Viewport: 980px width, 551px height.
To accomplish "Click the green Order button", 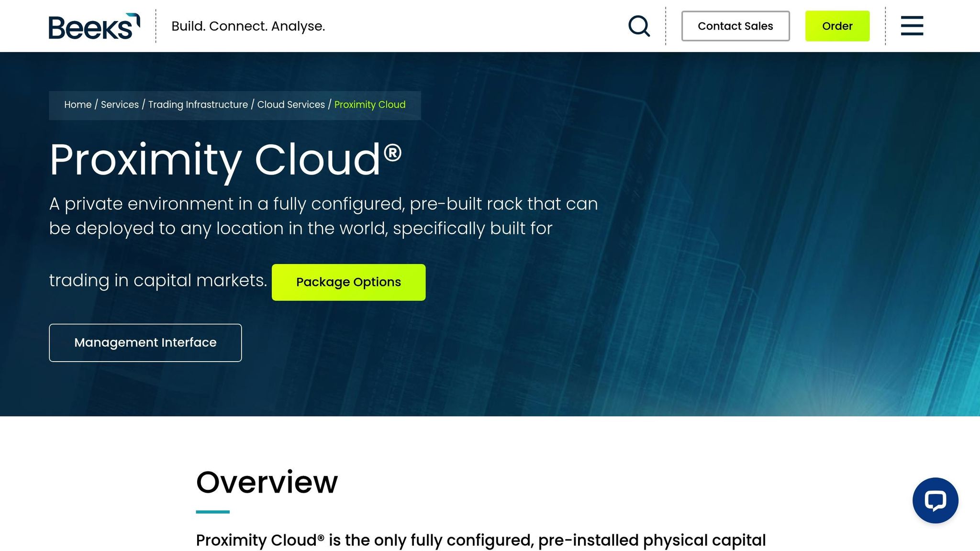I will pyautogui.click(x=837, y=26).
